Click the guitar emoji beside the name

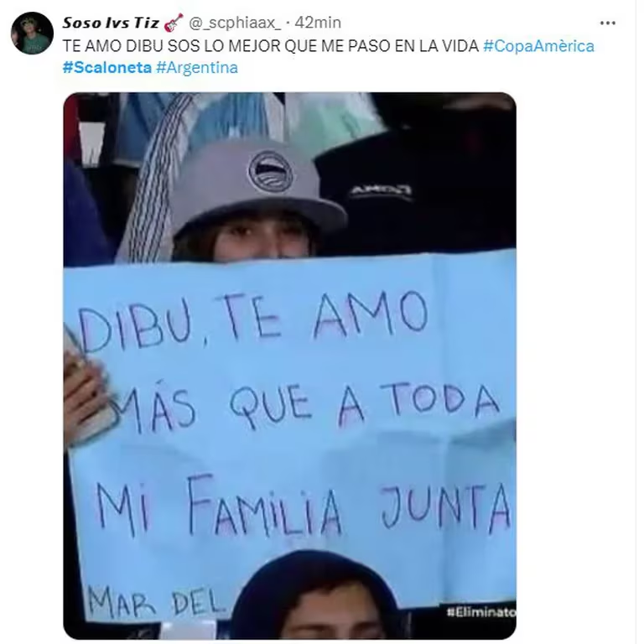(x=174, y=23)
